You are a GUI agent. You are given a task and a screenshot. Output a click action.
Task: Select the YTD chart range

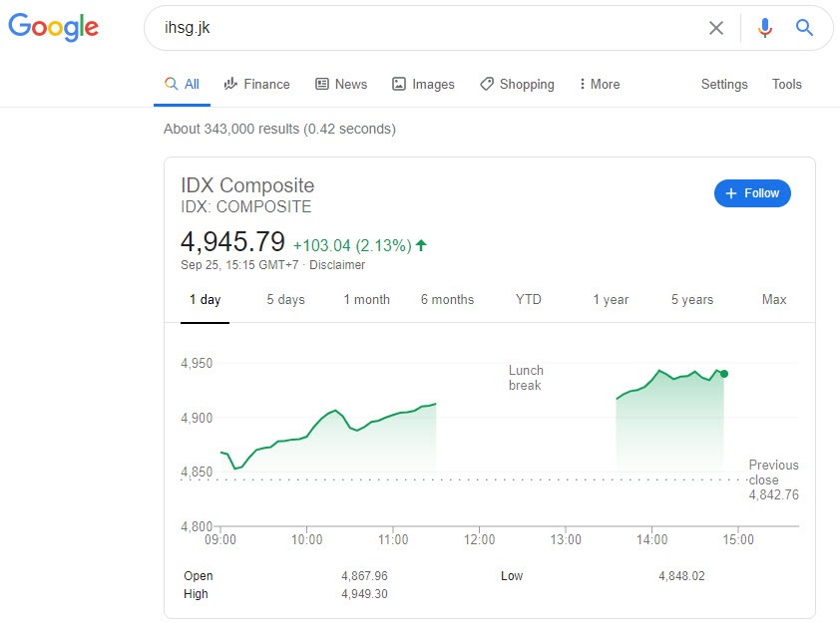click(x=528, y=300)
